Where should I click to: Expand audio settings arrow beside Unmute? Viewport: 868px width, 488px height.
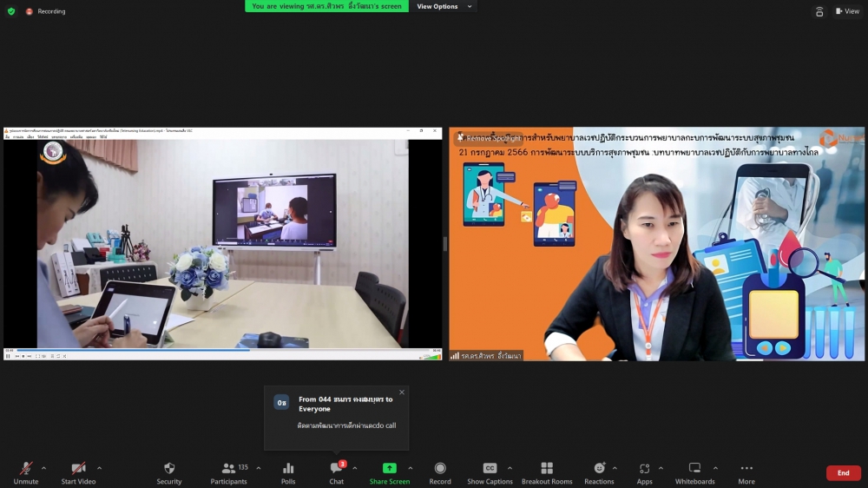pos(43,468)
